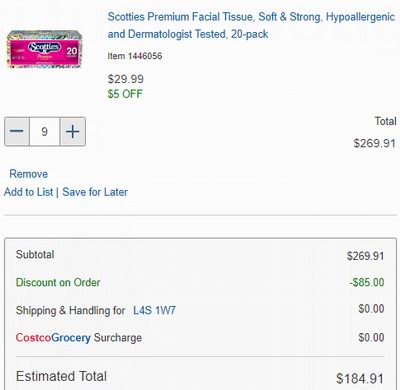Open the Scotties tissue product thumbnail

[44, 49]
